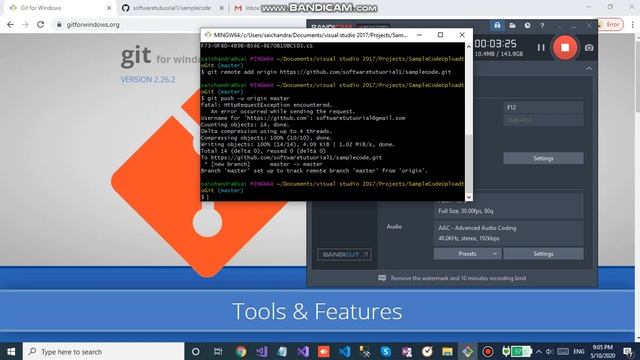Image resolution: width=640 pixels, height=360 pixels.
Task: Pause the Bandicam recording
Action: [541, 48]
